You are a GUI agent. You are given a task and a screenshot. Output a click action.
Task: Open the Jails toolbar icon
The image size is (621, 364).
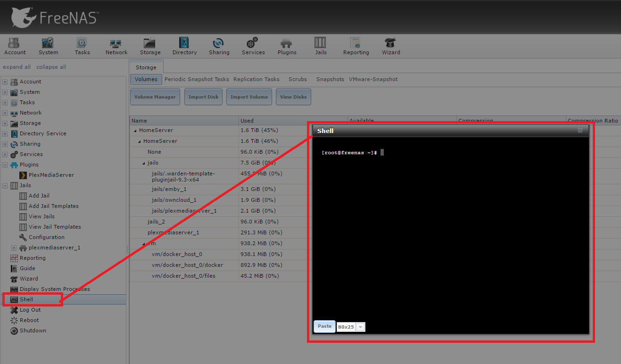(321, 46)
